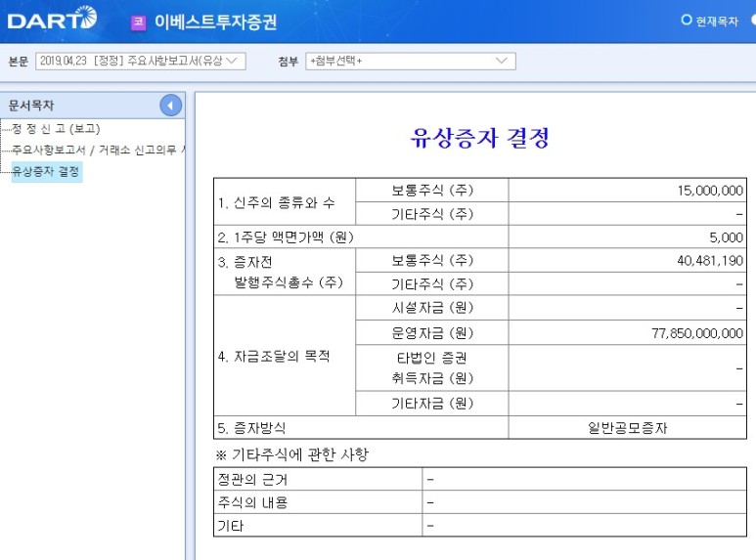756x560 pixels.
Task: Select the 현재목차 radio option
Action: click(687, 21)
